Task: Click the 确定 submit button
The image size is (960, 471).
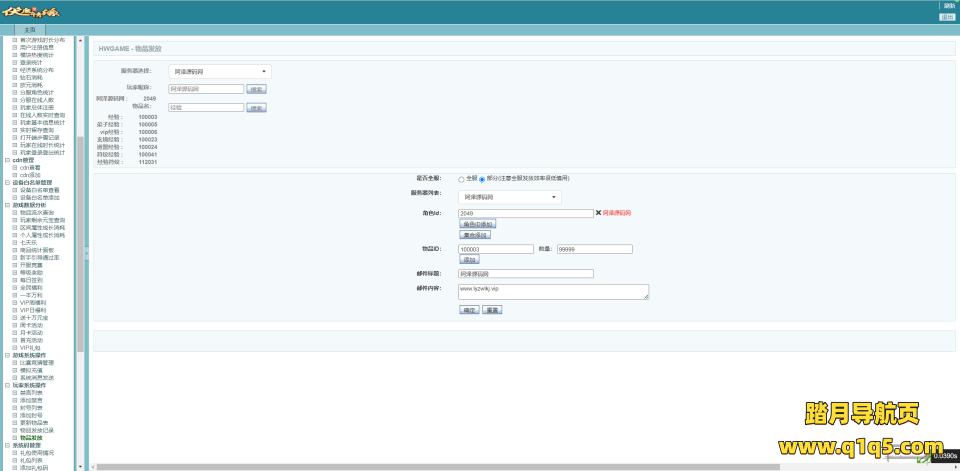Action: point(468,310)
